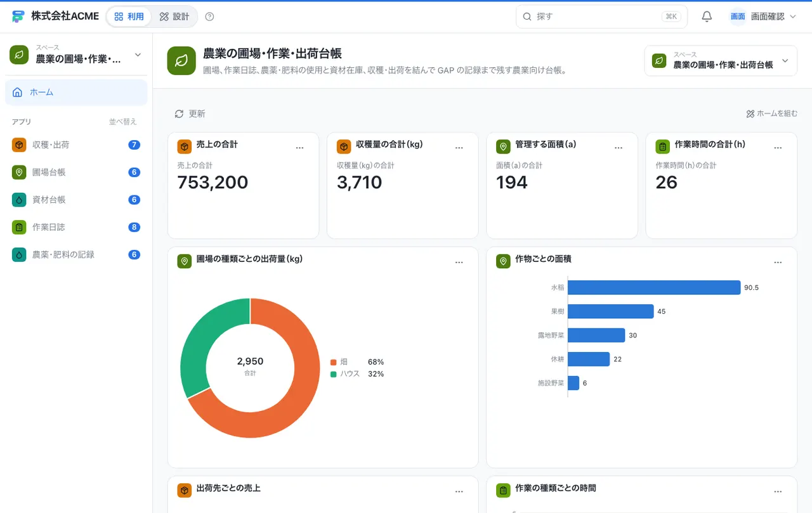The image size is (812, 513).
Task: Click 並べ替え in the sidebar
Action: tap(123, 122)
